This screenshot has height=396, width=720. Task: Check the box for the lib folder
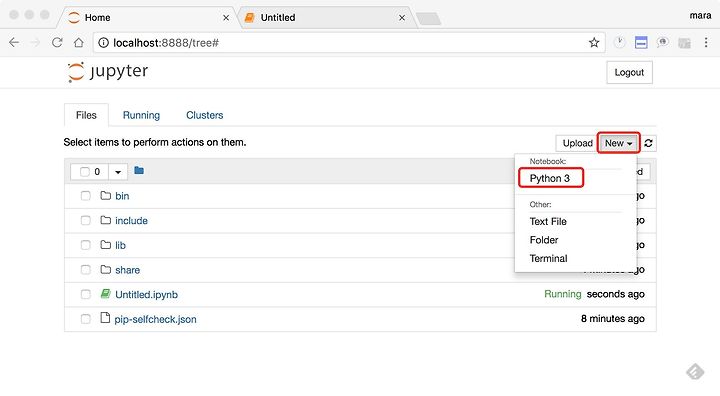click(x=85, y=245)
